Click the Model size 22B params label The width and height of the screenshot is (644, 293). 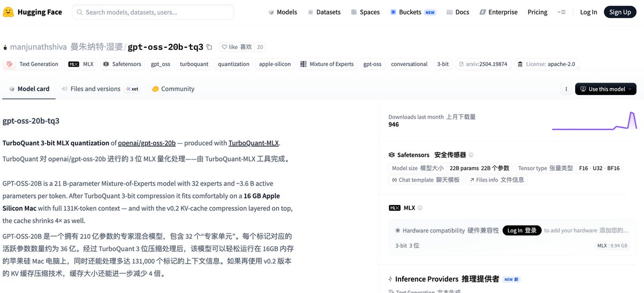(x=451, y=168)
